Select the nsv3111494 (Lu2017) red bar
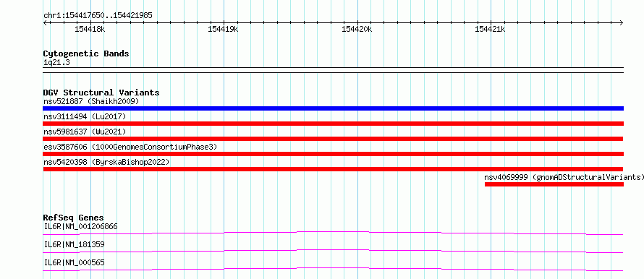The height and width of the screenshot is (279, 644). pyautogui.click(x=333, y=124)
